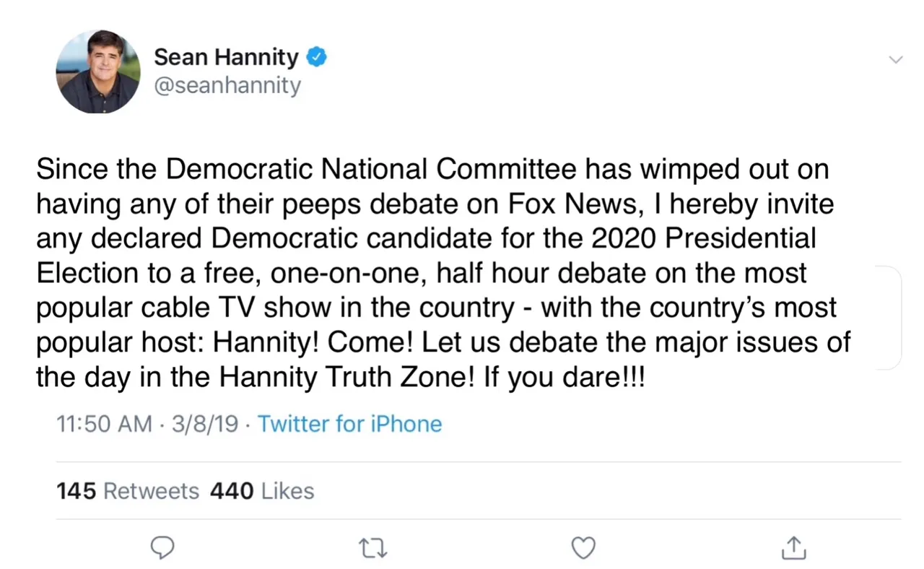
Task: Click the partially visible card at right edge
Action: point(888,318)
